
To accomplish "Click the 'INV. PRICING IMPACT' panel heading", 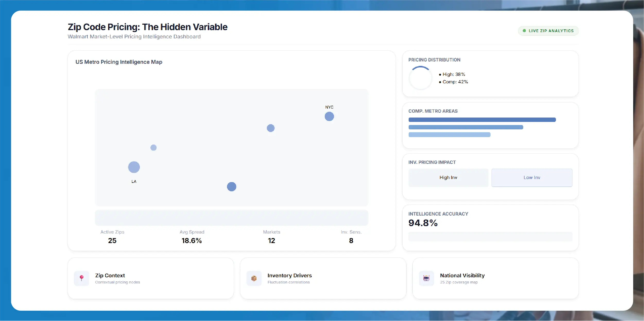I will tap(432, 162).
